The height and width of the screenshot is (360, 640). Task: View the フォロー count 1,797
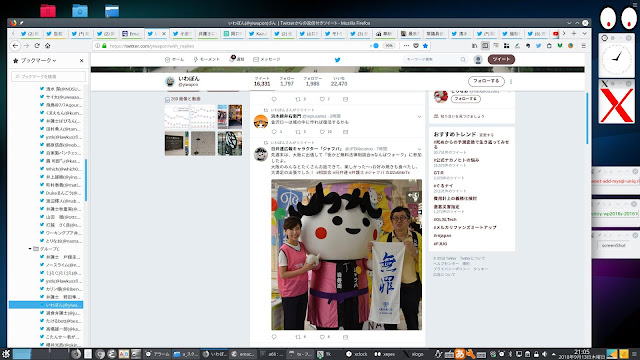coord(287,81)
